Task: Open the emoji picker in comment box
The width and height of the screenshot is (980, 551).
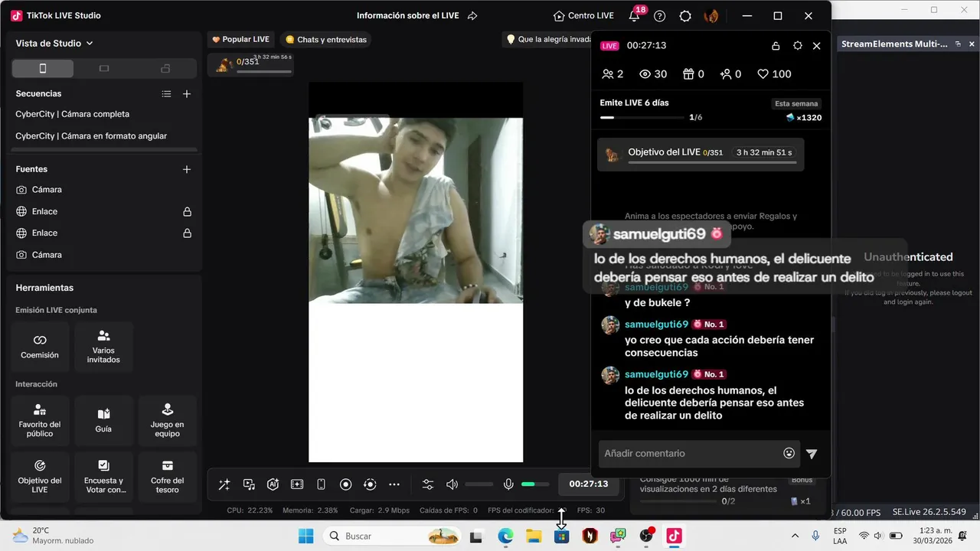Action: (x=789, y=453)
